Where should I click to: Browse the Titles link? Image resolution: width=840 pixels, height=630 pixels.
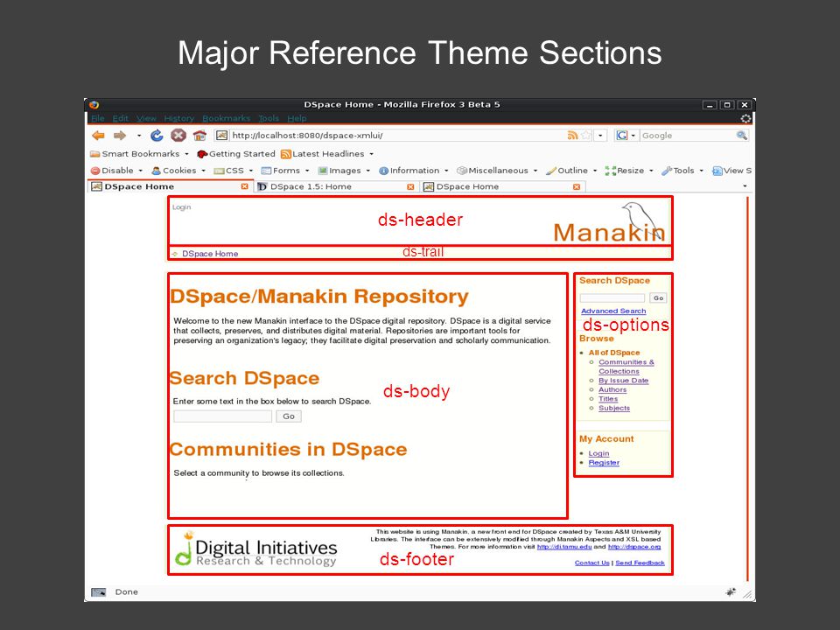click(x=608, y=399)
